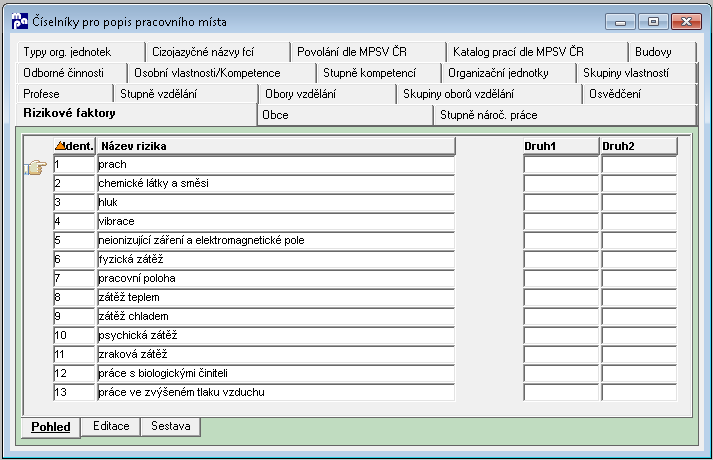Click Druh2 field in zraková zátěž row
Image resolution: width=713 pixels, height=460 pixels.
(x=639, y=354)
